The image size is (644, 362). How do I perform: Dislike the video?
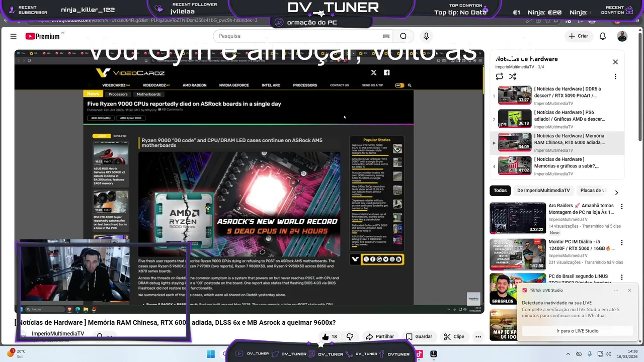coord(350,336)
